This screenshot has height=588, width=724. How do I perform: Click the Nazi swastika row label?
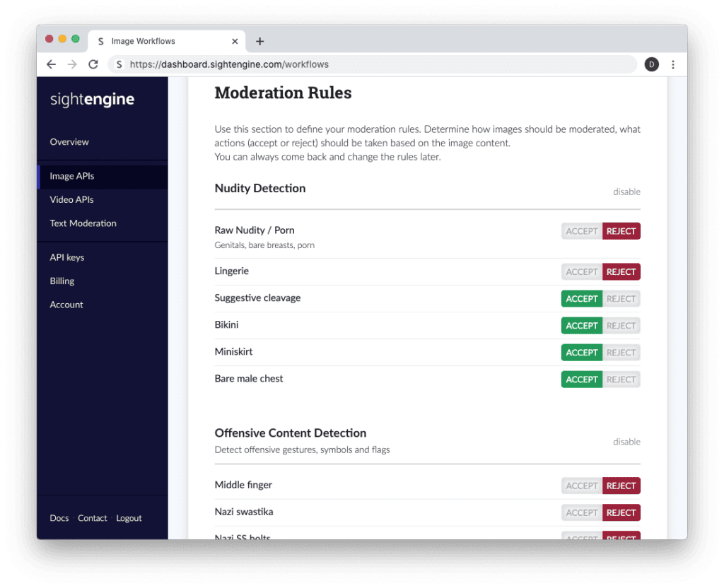[244, 512]
